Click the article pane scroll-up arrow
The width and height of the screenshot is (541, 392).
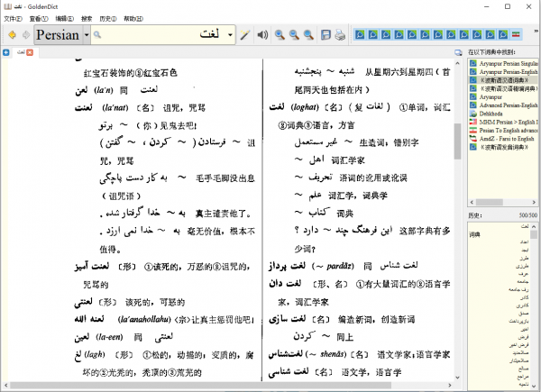pos(457,63)
